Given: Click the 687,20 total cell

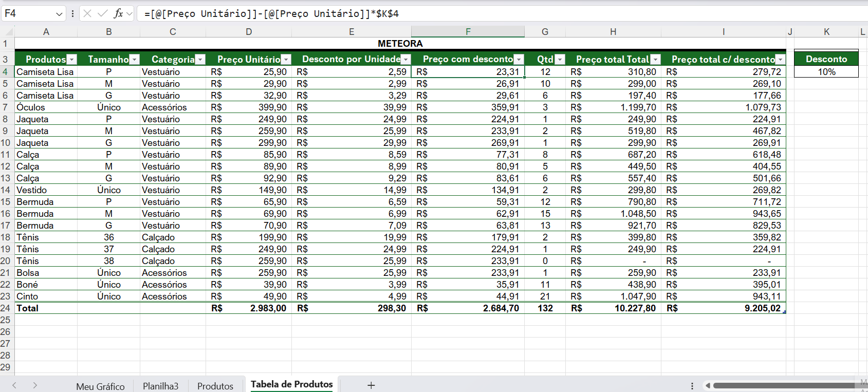Looking at the screenshot, I should click(613, 155).
